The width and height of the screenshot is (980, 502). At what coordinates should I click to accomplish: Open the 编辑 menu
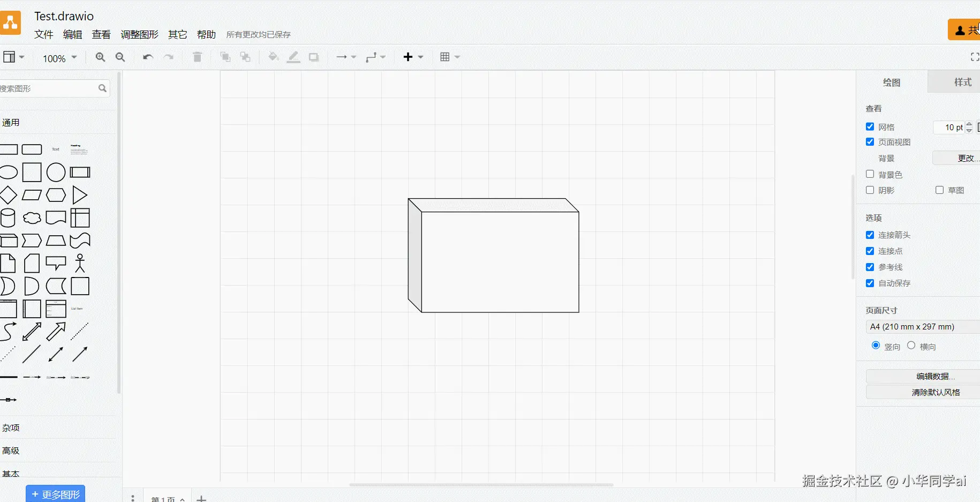(x=73, y=34)
